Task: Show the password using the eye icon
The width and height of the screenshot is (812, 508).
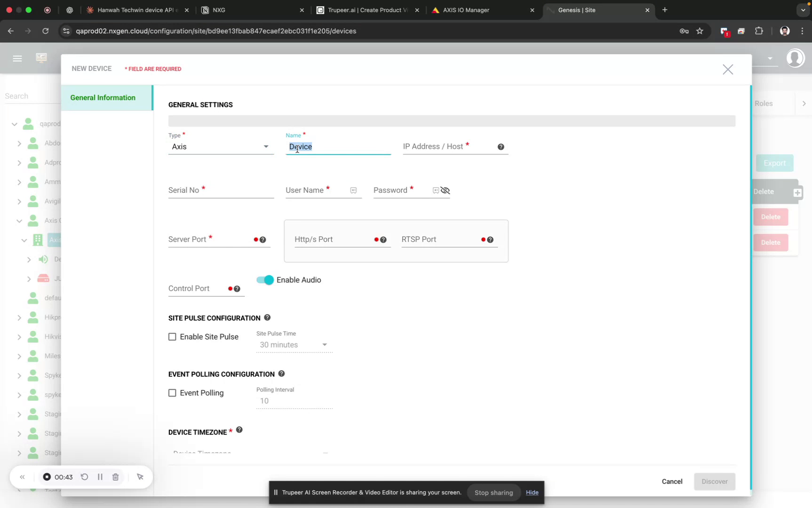Action: pyautogui.click(x=445, y=190)
